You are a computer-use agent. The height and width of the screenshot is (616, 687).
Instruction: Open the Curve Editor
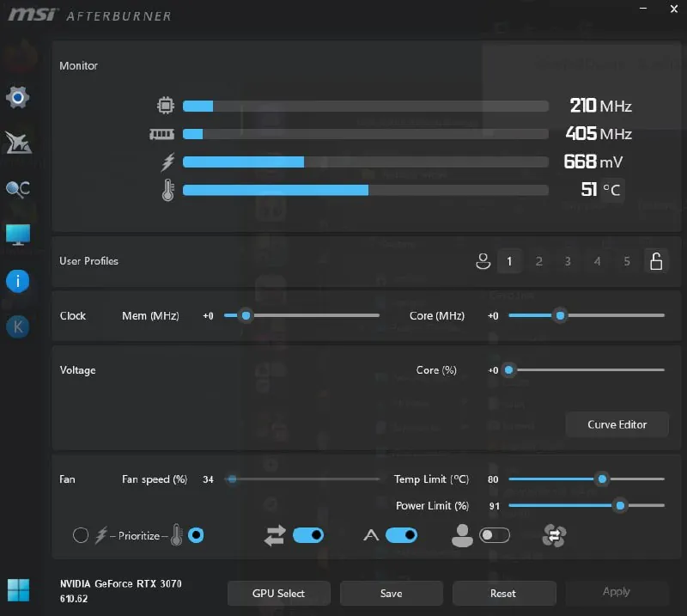pyautogui.click(x=617, y=424)
